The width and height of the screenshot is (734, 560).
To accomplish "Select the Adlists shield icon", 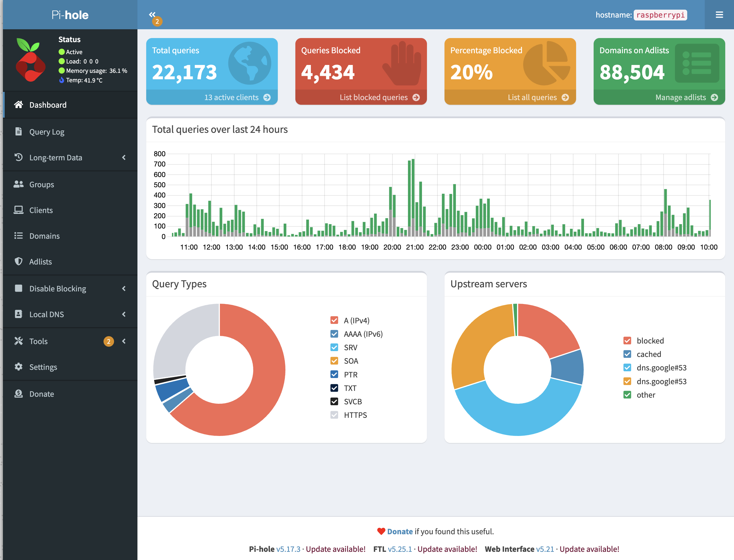I will tap(19, 262).
